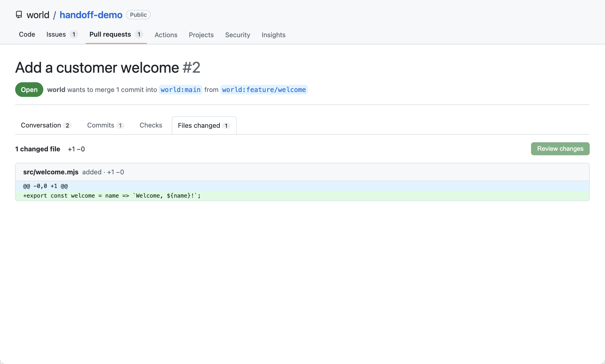Open the Issues tab

[x=62, y=34]
